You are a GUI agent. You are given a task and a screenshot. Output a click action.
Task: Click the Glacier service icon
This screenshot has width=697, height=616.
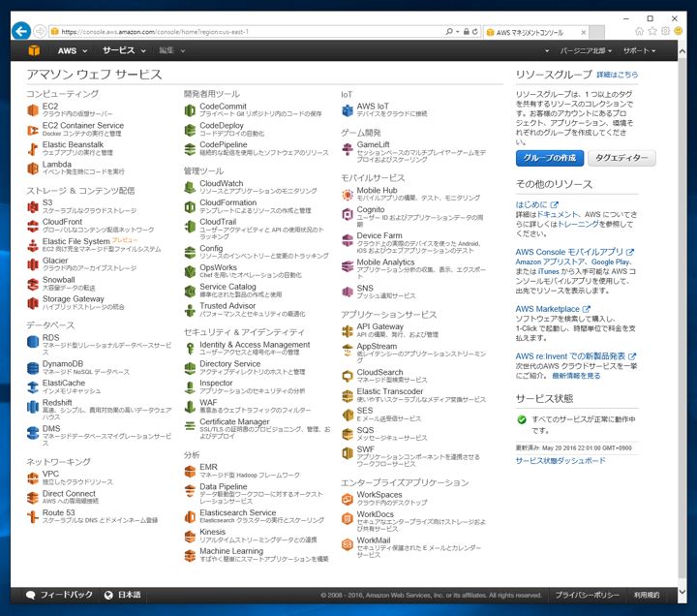(x=33, y=264)
